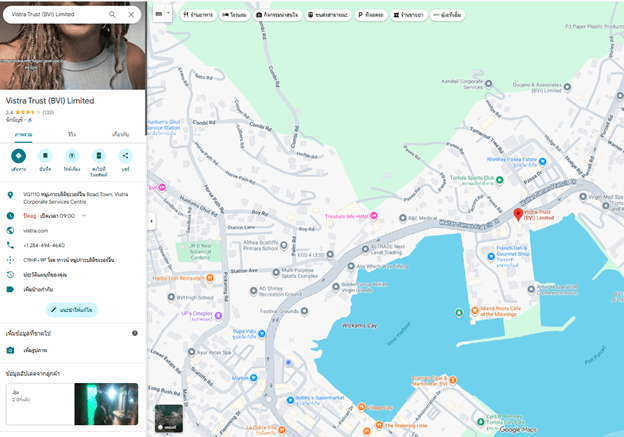Toggle the list view button on map

coord(159,14)
